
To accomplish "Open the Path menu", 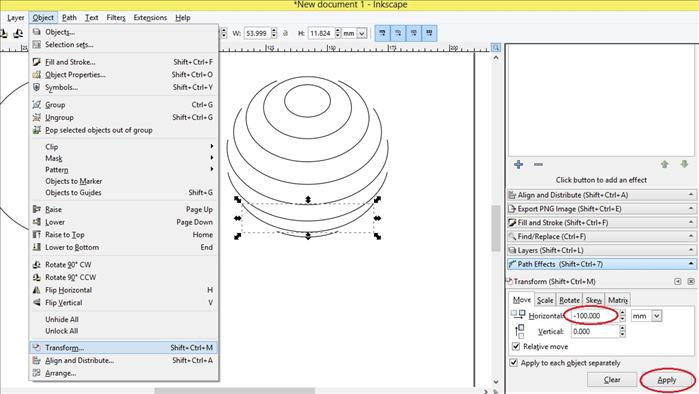I will (x=69, y=18).
